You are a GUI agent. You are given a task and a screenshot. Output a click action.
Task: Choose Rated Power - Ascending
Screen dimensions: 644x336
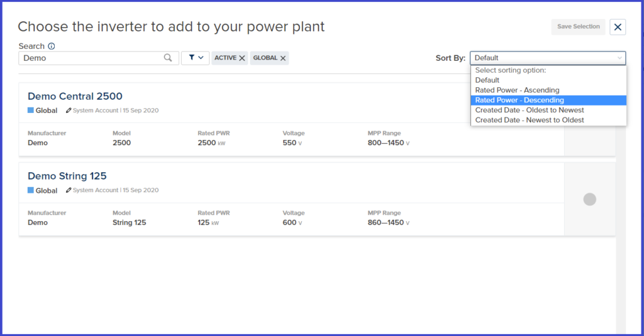coord(548,90)
